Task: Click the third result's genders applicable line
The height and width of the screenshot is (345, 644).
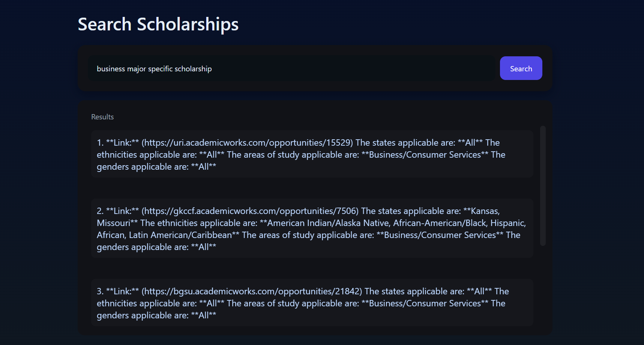Action: (156, 315)
